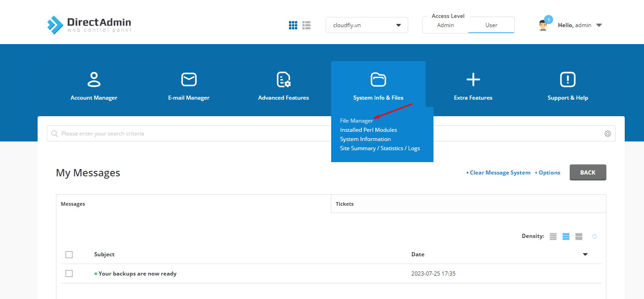Check the 'Your backups are now ready' message

tap(69, 274)
